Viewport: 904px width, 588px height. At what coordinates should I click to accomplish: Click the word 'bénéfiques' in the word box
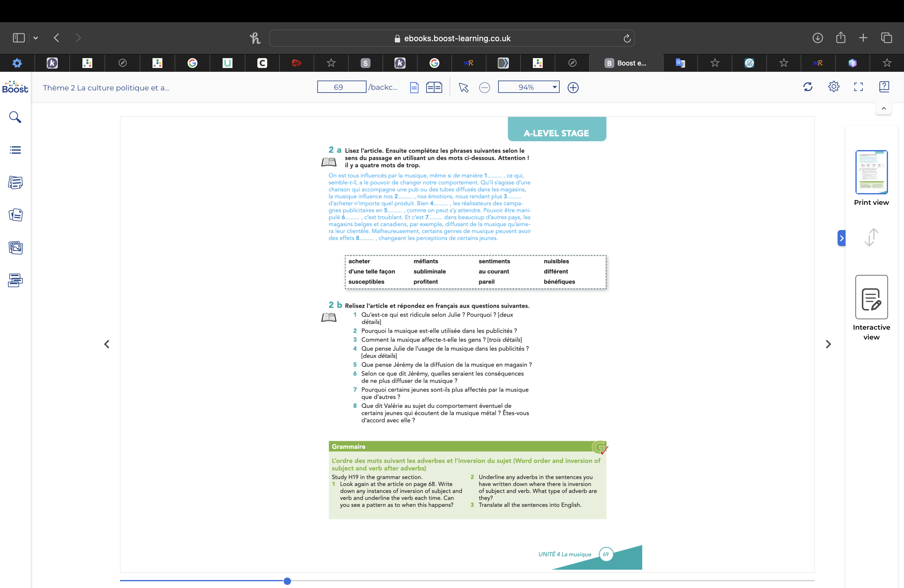[x=559, y=282]
